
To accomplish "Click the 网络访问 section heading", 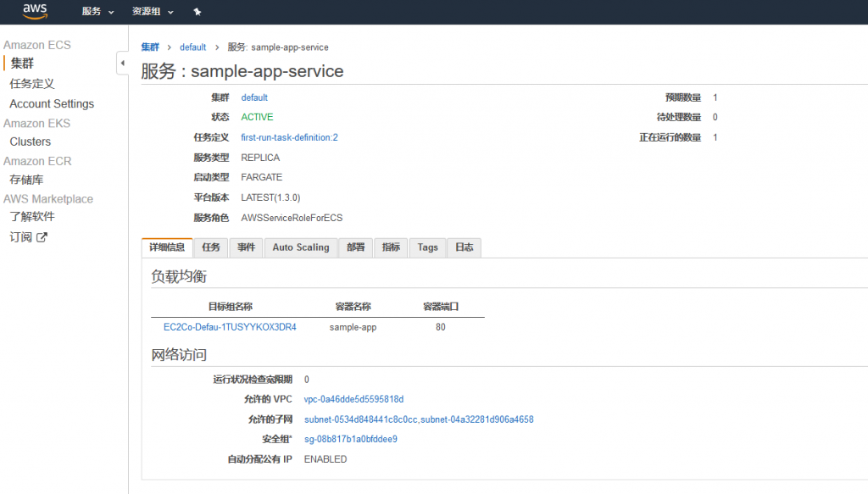I will 179,354.
